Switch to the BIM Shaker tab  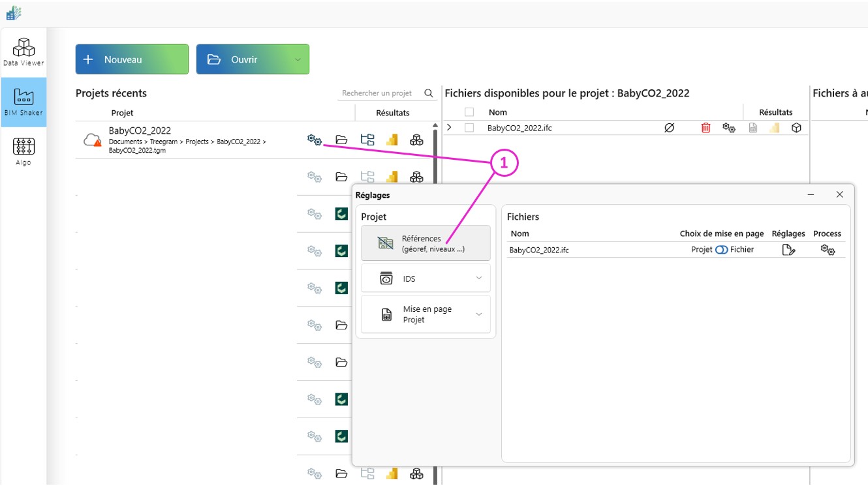(23, 102)
